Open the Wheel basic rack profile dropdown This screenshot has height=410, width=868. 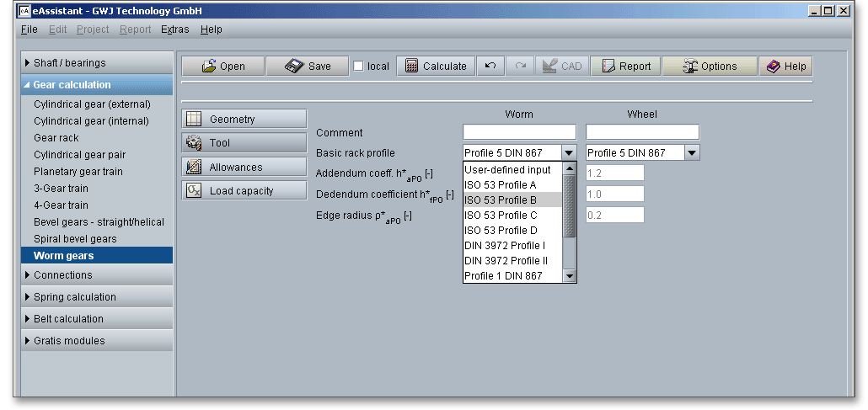[x=692, y=153]
